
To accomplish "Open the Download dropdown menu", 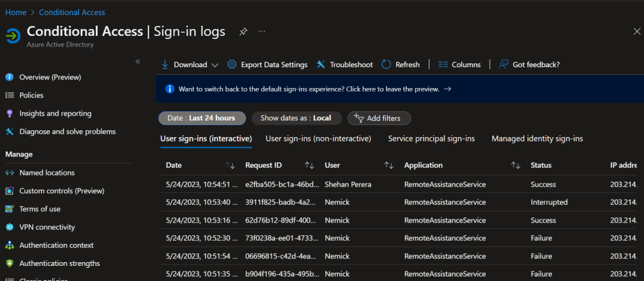I will 189,65.
